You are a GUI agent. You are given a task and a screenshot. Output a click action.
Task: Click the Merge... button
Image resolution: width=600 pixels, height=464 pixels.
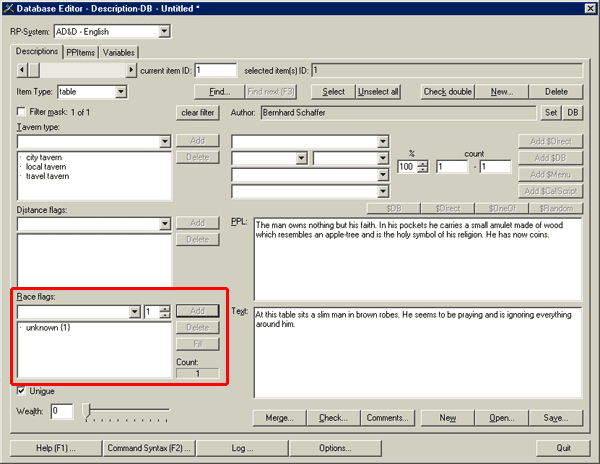pyautogui.click(x=279, y=418)
